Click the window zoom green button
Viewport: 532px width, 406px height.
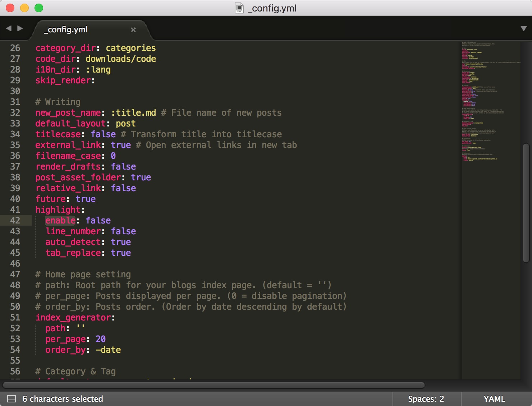39,8
